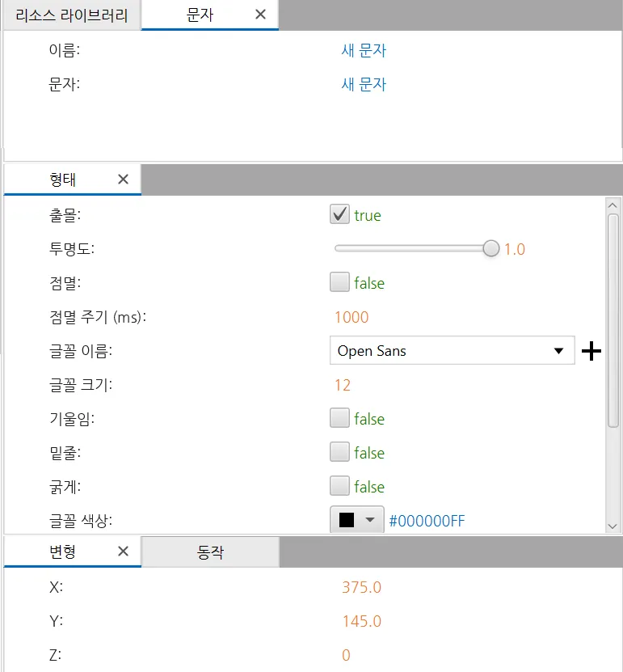Enable the 기울임 italic checkbox

click(x=339, y=418)
